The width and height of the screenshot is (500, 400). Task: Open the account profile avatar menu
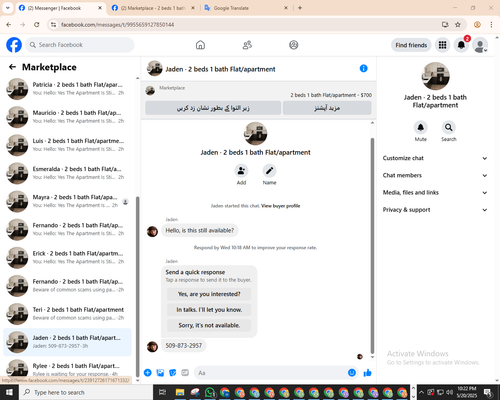[x=480, y=45]
